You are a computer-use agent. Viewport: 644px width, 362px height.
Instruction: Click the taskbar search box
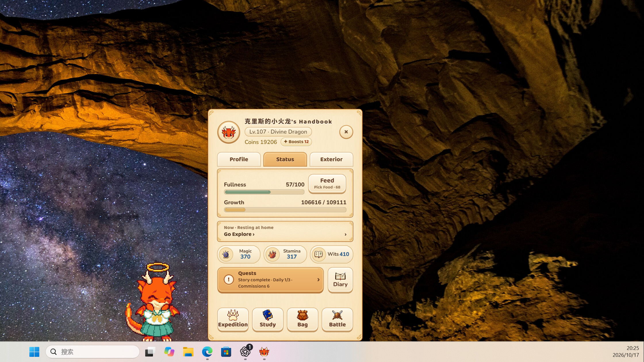(93, 352)
